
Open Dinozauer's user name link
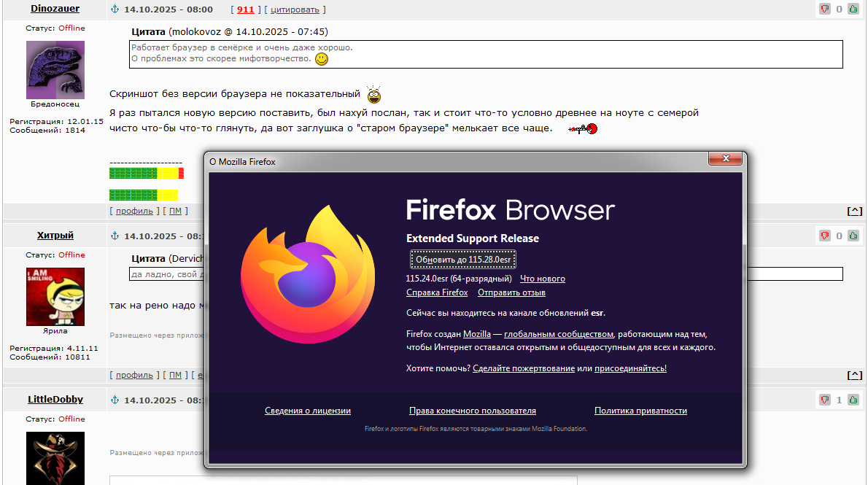(55, 8)
